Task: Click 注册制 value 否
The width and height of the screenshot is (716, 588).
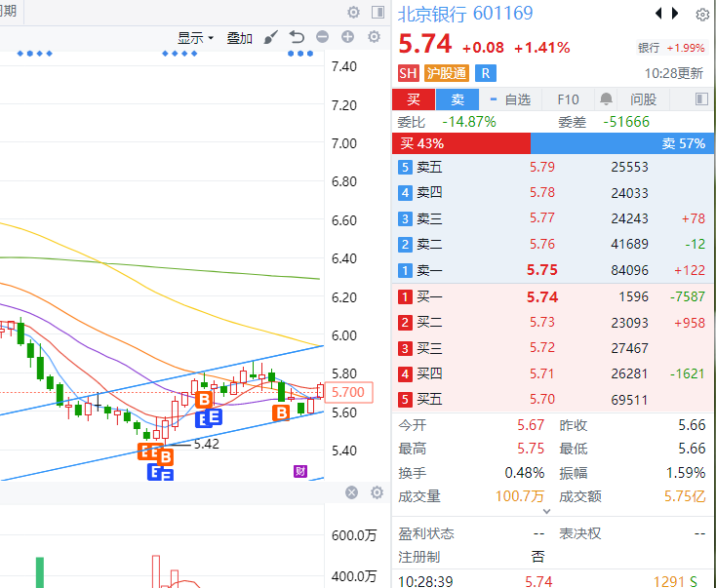Action: [x=537, y=557]
